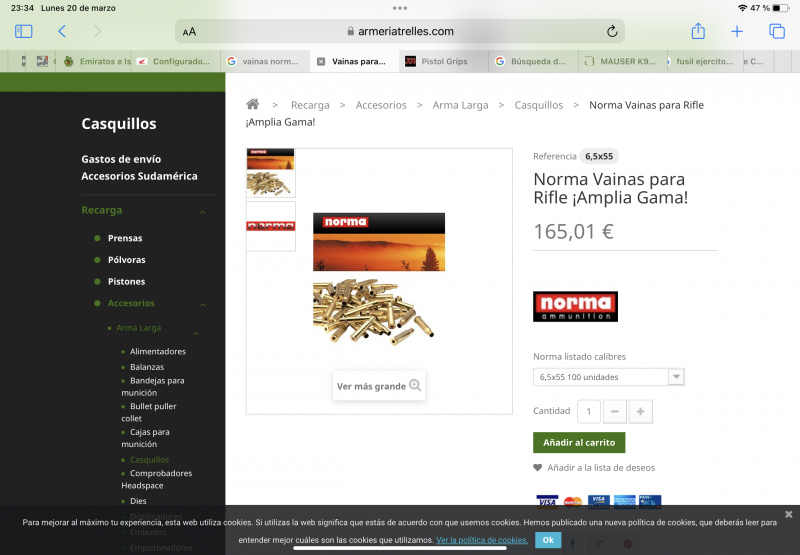Collapse the Accesorios sidebar section
Screen dimensions: 800x555
coord(203,304)
